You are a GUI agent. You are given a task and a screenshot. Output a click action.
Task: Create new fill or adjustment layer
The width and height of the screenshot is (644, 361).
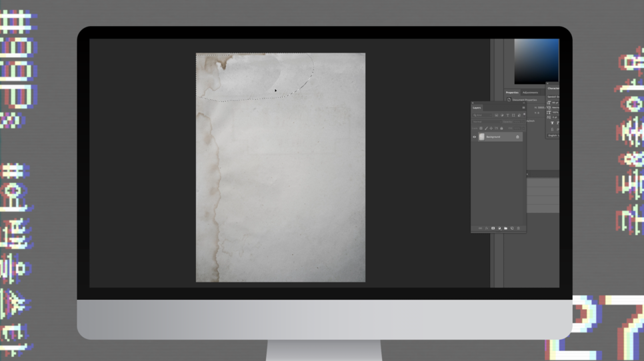(x=499, y=228)
